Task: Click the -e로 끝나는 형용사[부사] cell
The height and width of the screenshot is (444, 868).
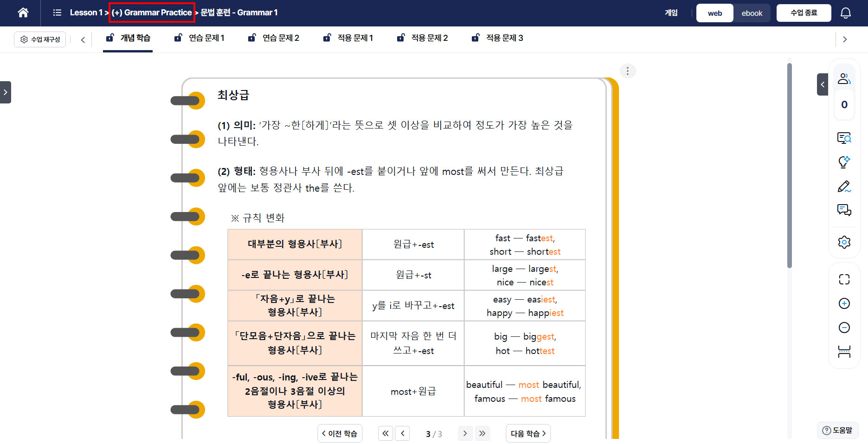Action: (295, 275)
